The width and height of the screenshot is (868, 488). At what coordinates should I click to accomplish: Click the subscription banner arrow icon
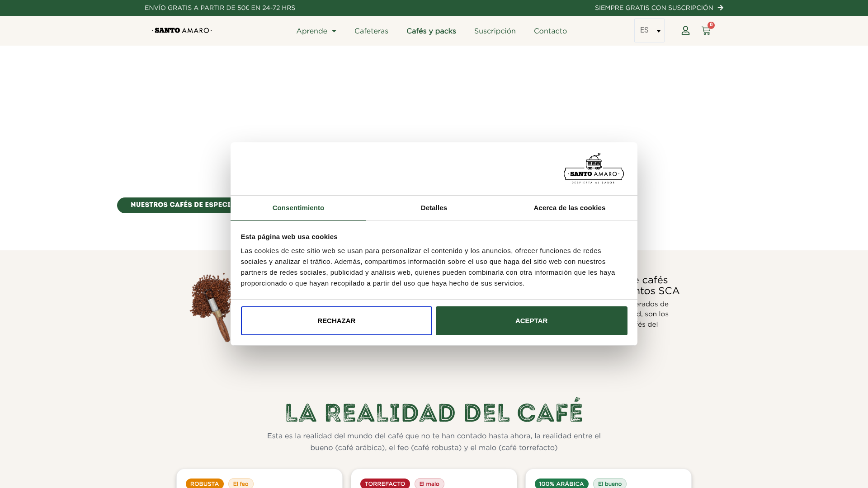point(721,8)
